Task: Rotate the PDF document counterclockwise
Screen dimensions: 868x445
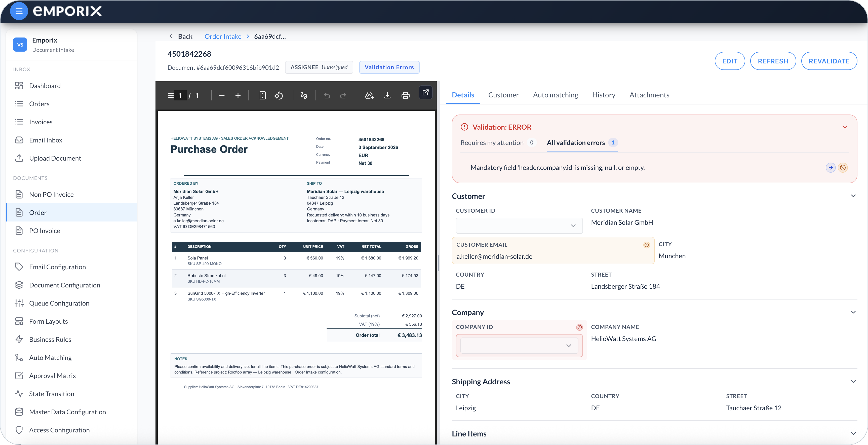Action: [x=279, y=95]
